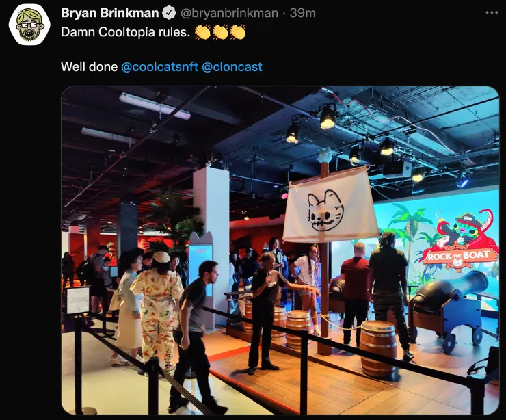This screenshot has width=506, height=420.
Task: Open the three-dot more options menu
Action: (492, 13)
